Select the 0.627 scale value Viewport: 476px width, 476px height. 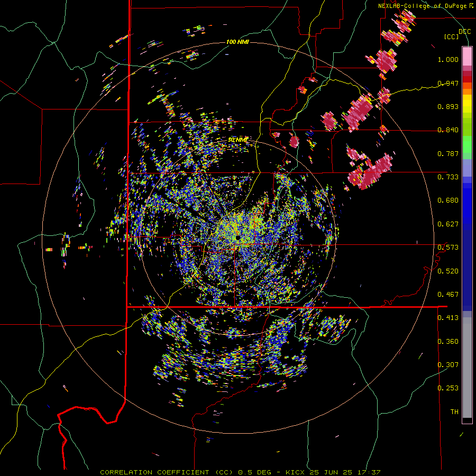click(448, 224)
